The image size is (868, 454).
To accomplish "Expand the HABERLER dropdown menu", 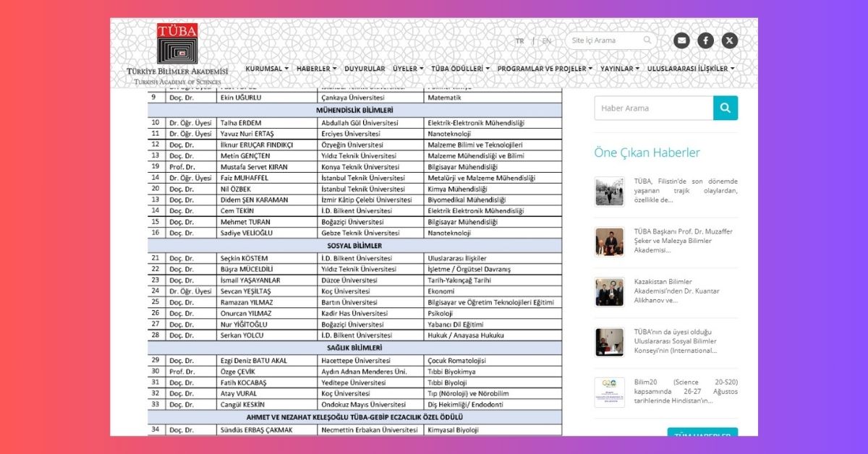I will [316, 69].
